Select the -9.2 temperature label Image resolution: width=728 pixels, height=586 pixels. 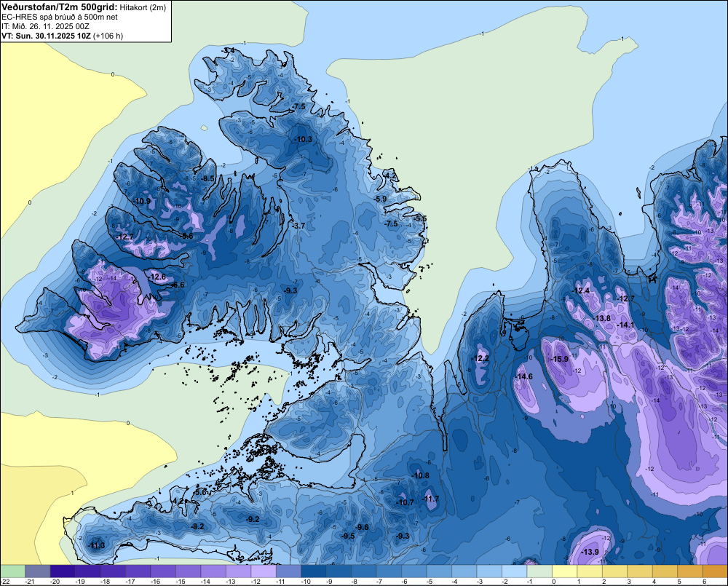coord(252,519)
